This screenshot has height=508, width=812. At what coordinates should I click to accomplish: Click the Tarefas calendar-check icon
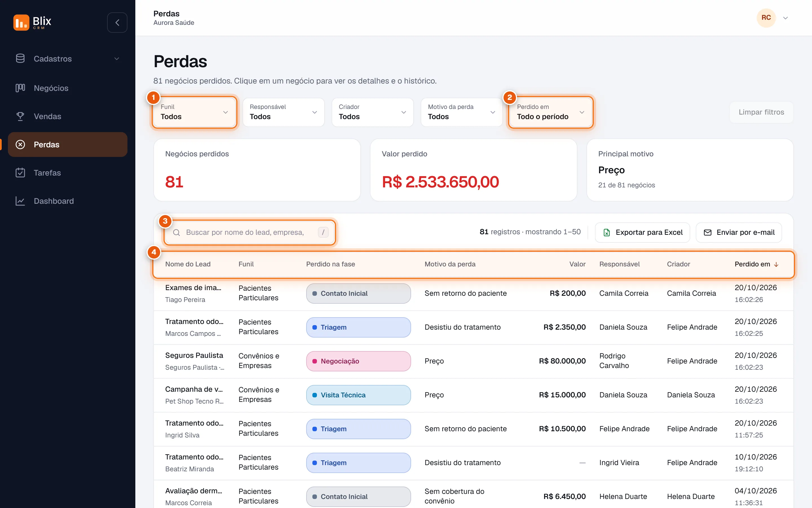tap(20, 173)
